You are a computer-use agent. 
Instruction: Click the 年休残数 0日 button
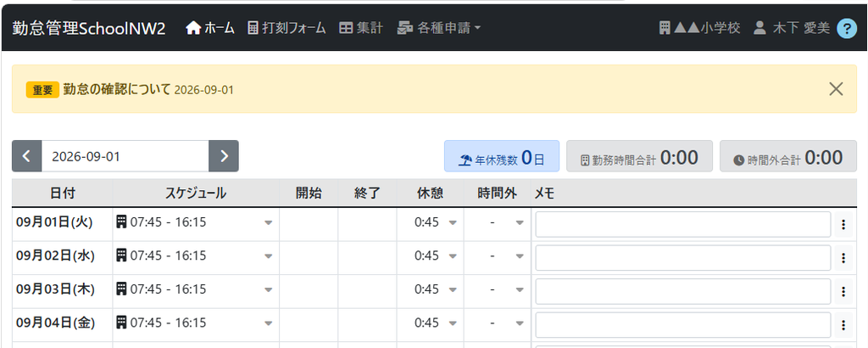tap(502, 156)
